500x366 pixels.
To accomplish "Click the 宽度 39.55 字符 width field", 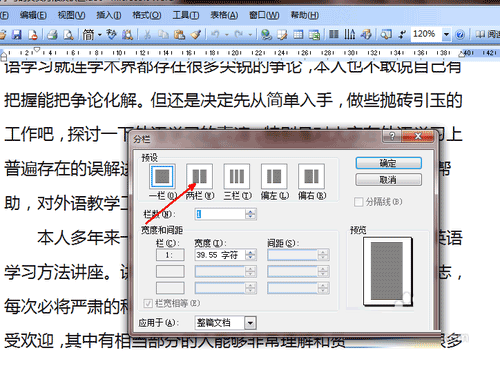I will (x=220, y=255).
